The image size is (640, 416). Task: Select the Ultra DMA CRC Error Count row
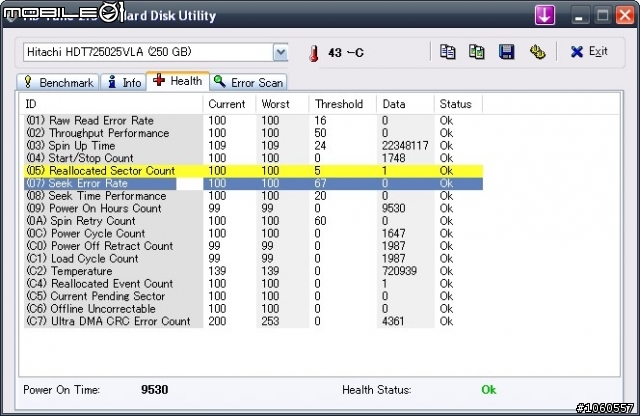tap(253, 321)
